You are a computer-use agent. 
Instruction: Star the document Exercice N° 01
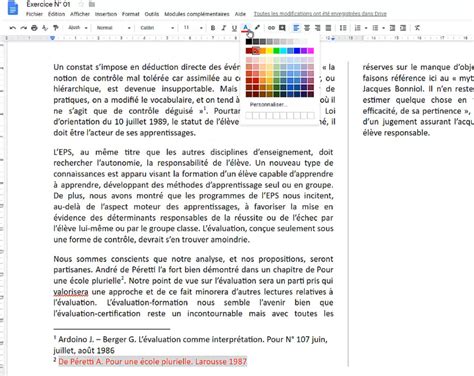coord(80,4)
